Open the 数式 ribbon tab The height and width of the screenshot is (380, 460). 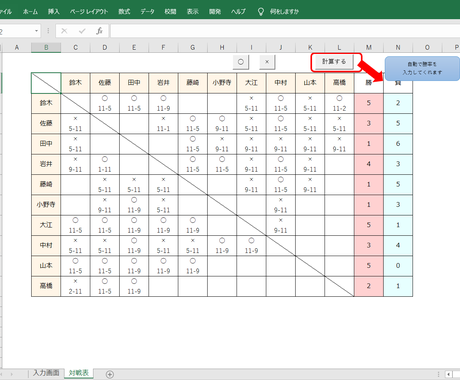(x=124, y=12)
